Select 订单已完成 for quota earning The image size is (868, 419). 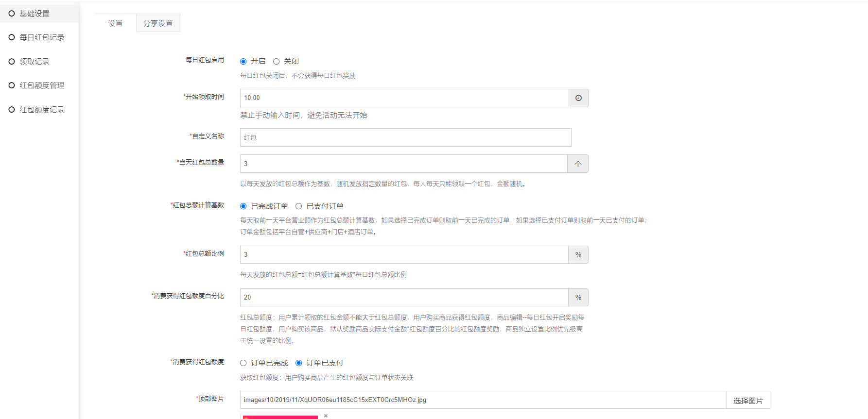click(243, 363)
